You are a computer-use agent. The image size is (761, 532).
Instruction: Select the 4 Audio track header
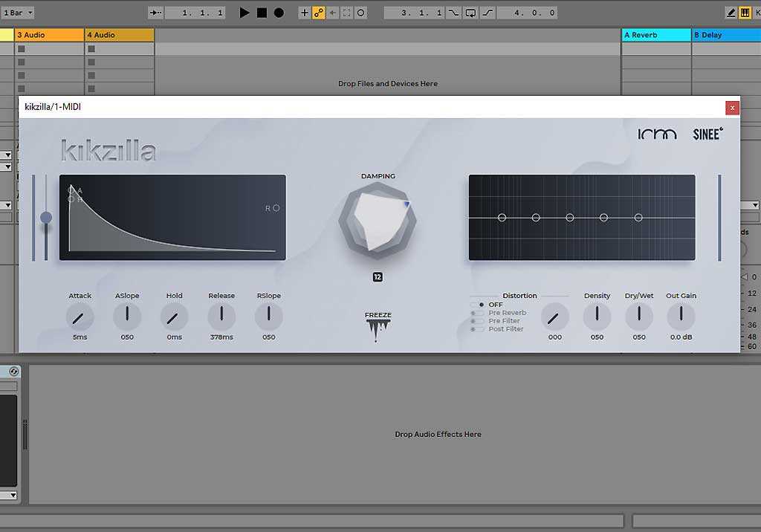(x=120, y=35)
